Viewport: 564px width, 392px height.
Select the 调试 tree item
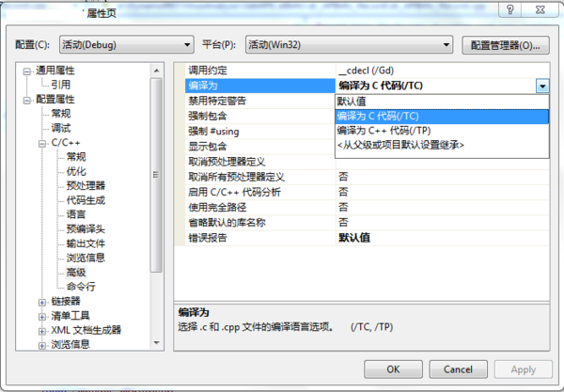point(61,128)
